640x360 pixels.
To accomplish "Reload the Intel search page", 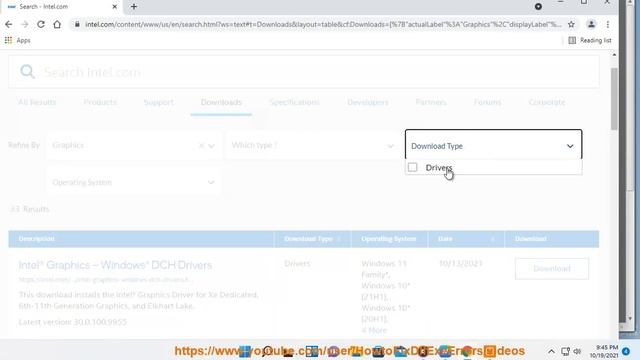I will pos(41,24).
